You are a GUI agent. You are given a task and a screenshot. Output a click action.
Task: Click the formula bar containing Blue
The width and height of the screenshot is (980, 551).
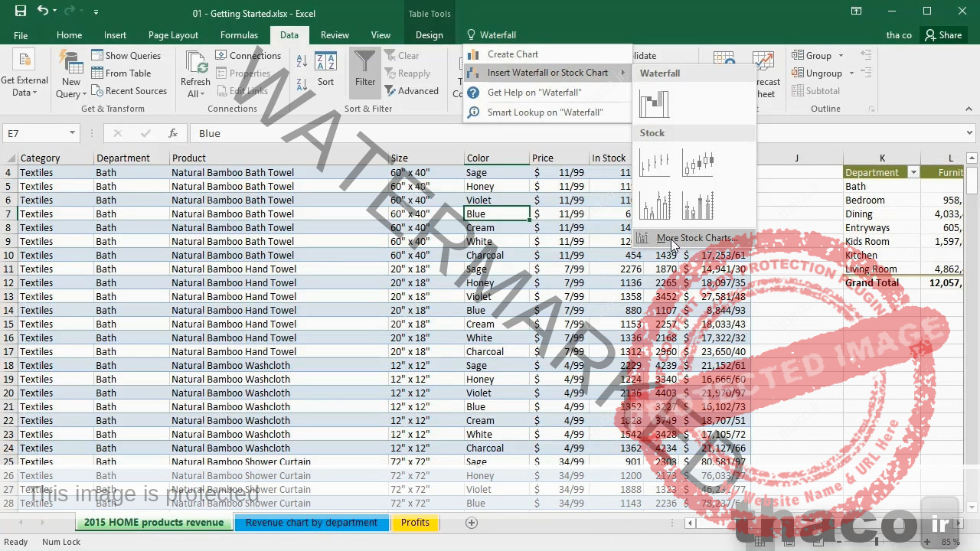pyautogui.click(x=574, y=133)
